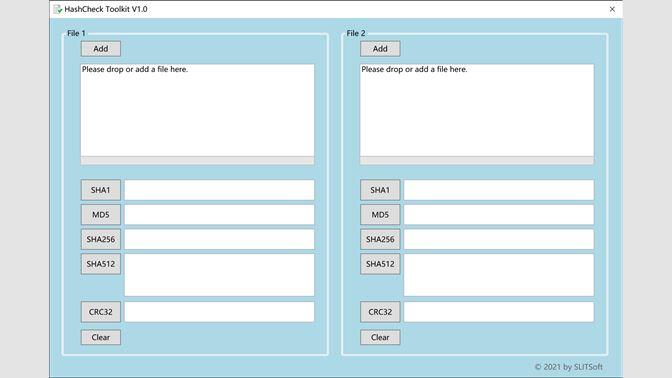Click the "© 2021 by SLITSoft" text

(x=568, y=367)
